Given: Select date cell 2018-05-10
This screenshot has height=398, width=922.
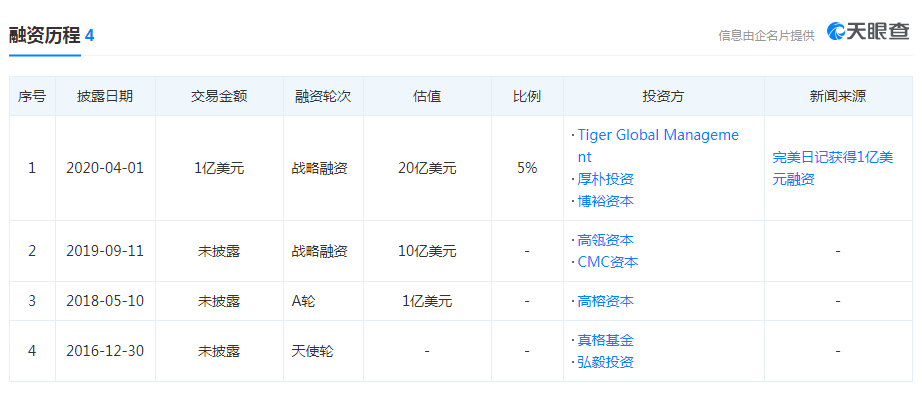Looking at the screenshot, I should click(105, 301).
